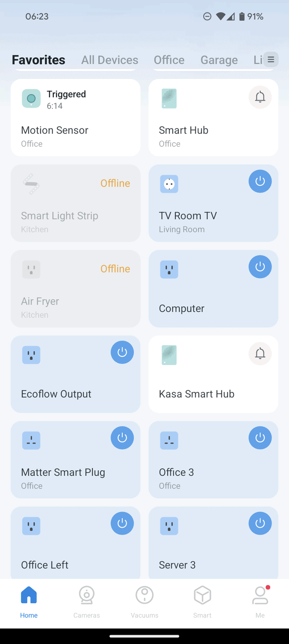The image size is (289, 644).
Task: Go to the Smart section icon
Action: 202,596
